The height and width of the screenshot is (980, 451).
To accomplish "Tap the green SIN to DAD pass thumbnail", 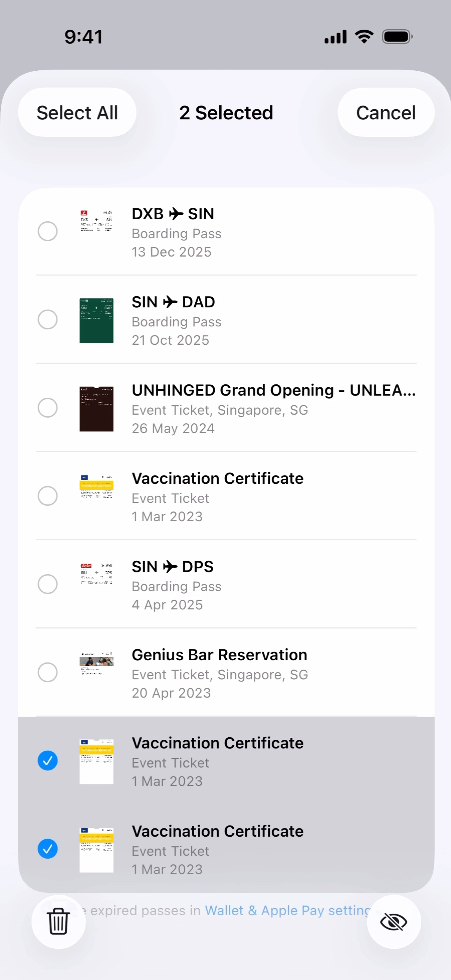I will [x=96, y=321].
